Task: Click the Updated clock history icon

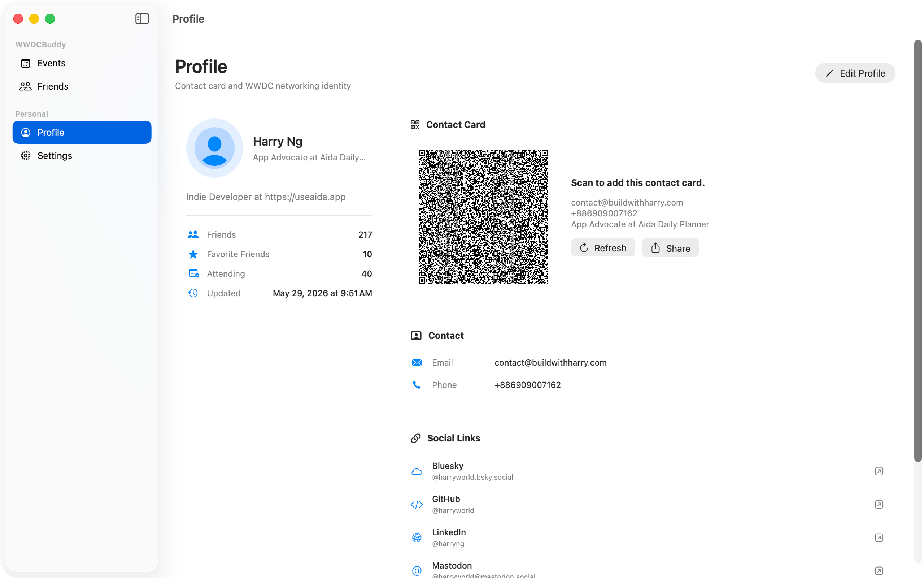Action: (x=193, y=293)
